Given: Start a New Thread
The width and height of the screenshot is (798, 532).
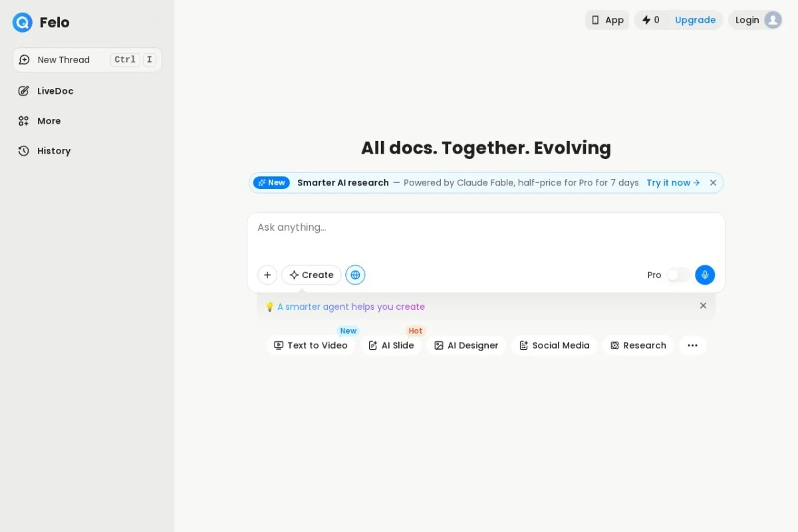Looking at the screenshot, I should point(87,60).
